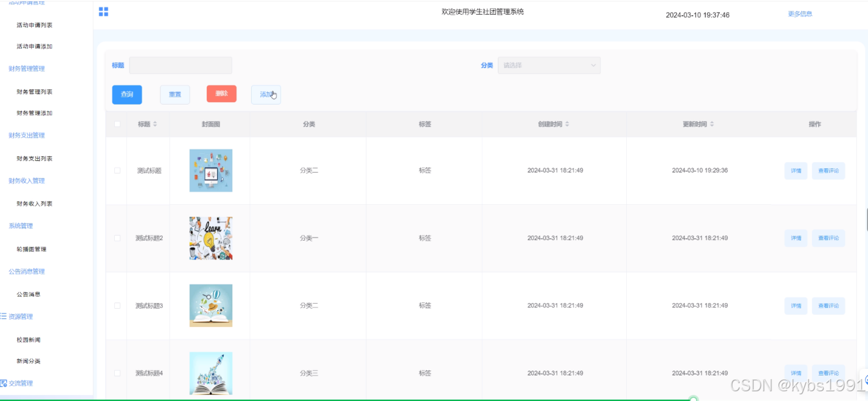
Task: Open the 分类 dropdown selector
Action: pyautogui.click(x=549, y=65)
